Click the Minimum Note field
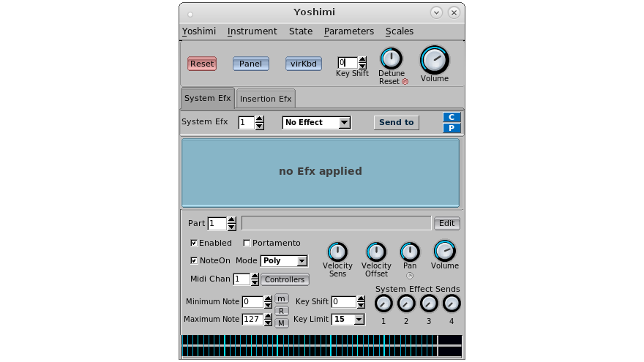The width and height of the screenshot is (644, 362). 252,301
